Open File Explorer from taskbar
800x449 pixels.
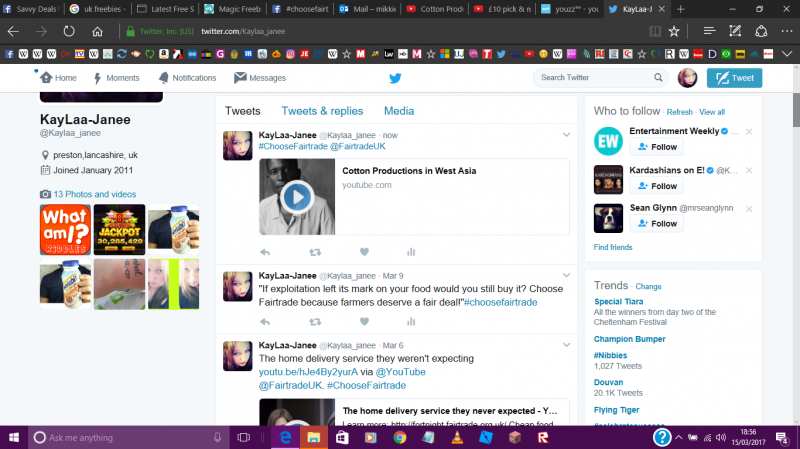pos(313,437)
